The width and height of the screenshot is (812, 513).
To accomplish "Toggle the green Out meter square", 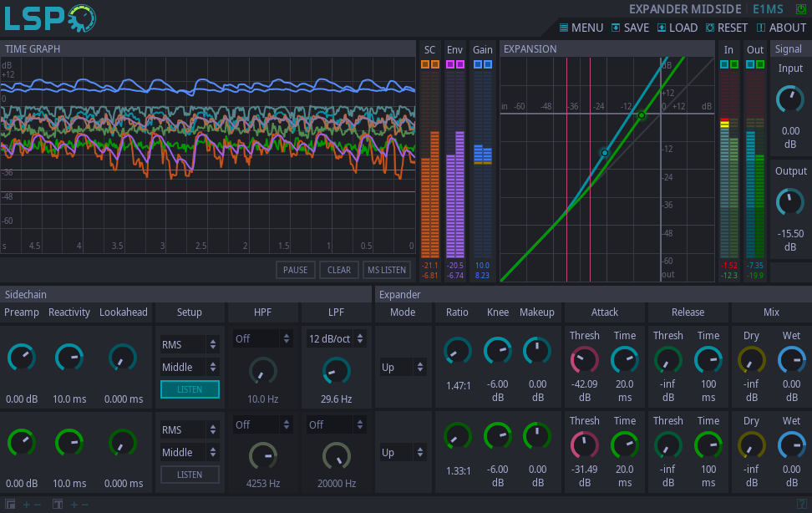I will coord(759,64).
